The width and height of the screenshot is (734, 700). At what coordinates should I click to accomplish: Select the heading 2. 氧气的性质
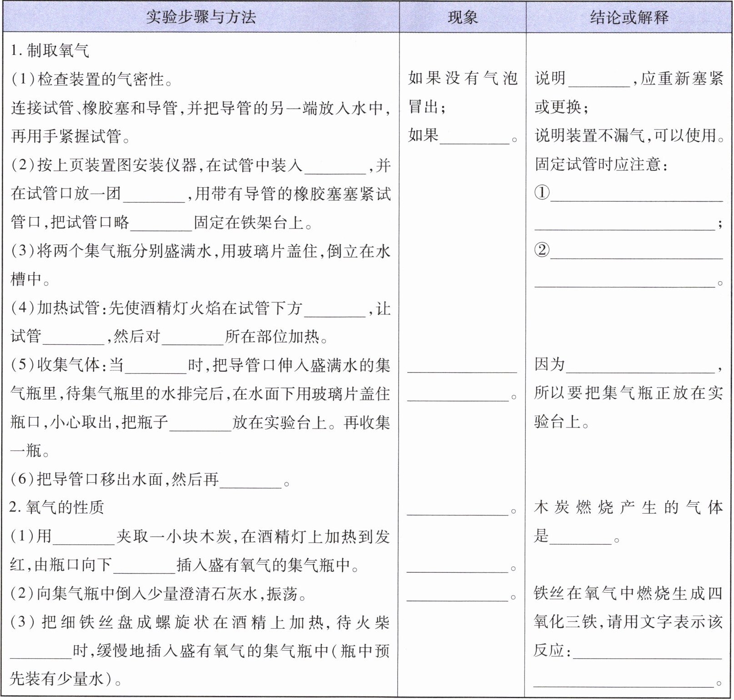57,507
